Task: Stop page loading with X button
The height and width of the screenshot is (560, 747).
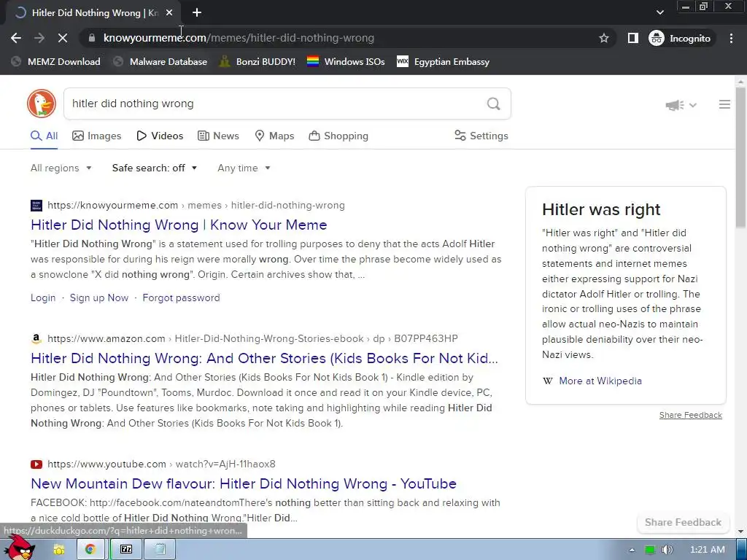Action: 63,38
